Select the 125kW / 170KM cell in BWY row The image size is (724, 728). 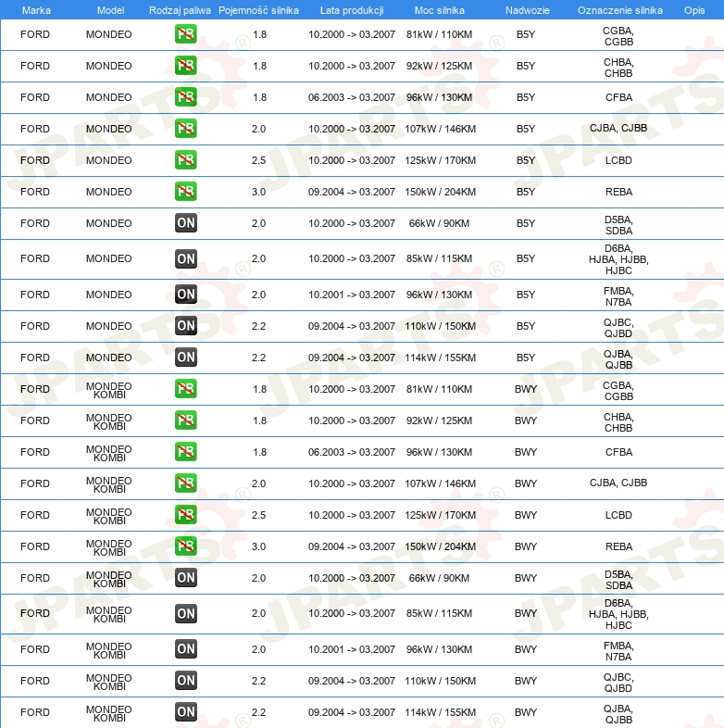pyautogui.click(x=440, y=515)
